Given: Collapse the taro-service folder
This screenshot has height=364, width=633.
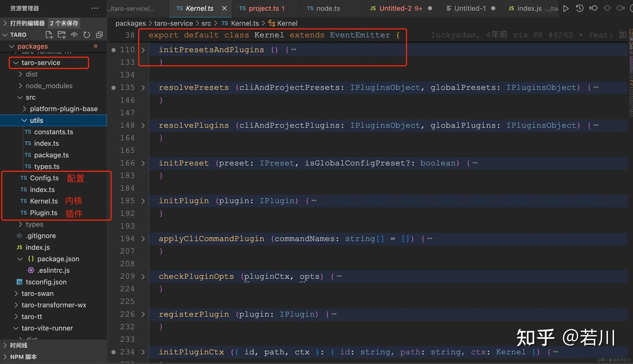Looking at the screenshot, I should 16,63.
